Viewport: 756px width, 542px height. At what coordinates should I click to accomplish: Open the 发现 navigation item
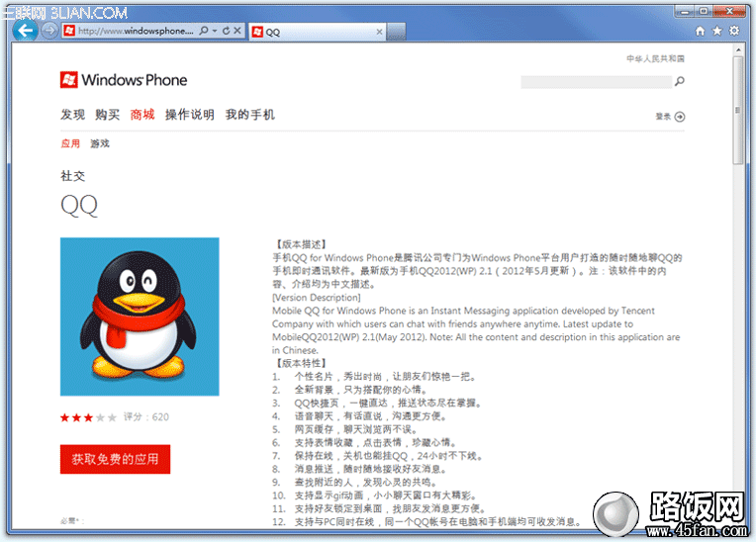tap(73, 115)
